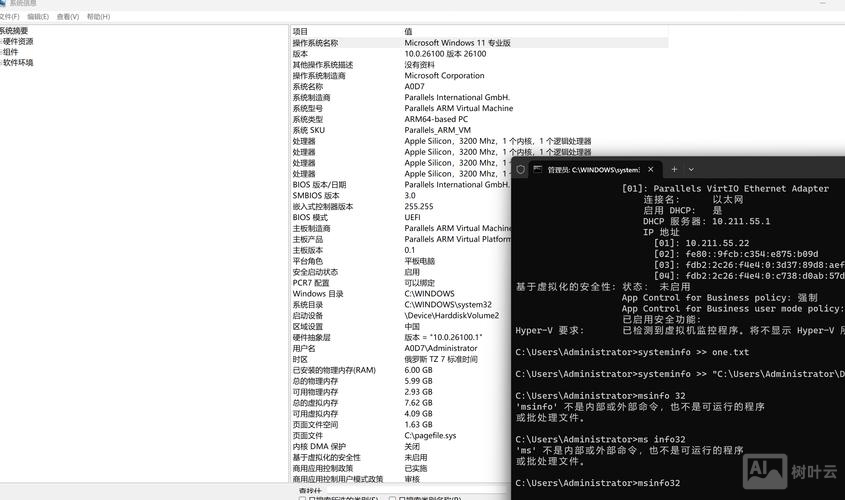Select the 管理员 C:\WINDOWS\system32 terminal tab

click(x=590, y=169)
